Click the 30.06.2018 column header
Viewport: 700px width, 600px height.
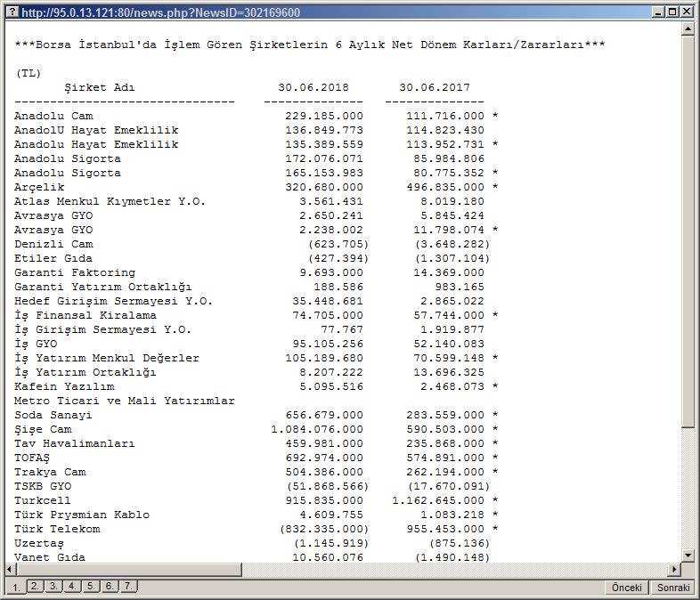click(313, 87)
